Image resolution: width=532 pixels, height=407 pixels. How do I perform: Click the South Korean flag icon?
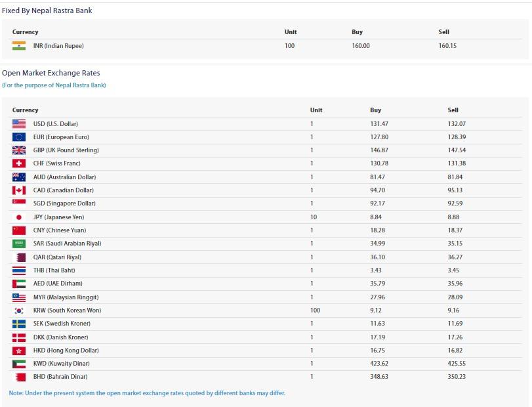pyautogui.click(x=19, y=311)
